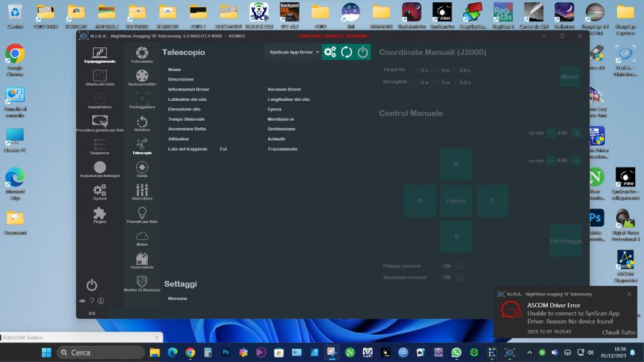Open the Atlante del Cielo section
Image resolution: width=644 pixels, height=362 pixels.
point(100,78)
